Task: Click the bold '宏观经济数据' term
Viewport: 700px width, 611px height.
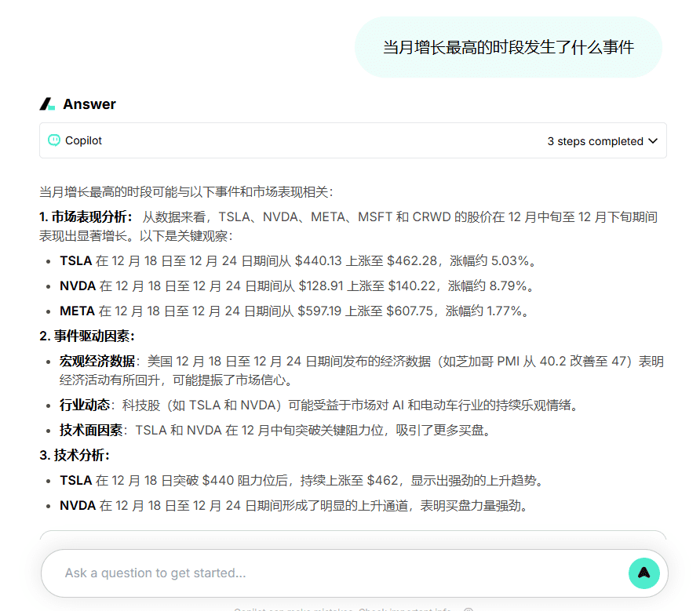Action: pyautogui.click(x=97, y=361)
